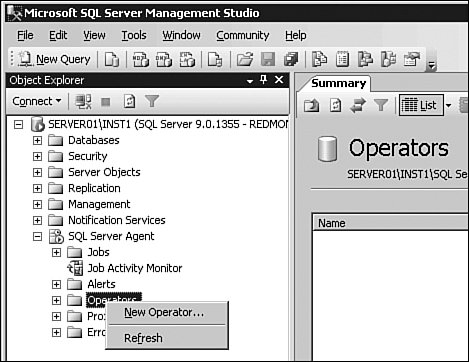This screenshot has width=469, height=362.
Task: Expand the Databases tree node
Action: click(37, 140)
